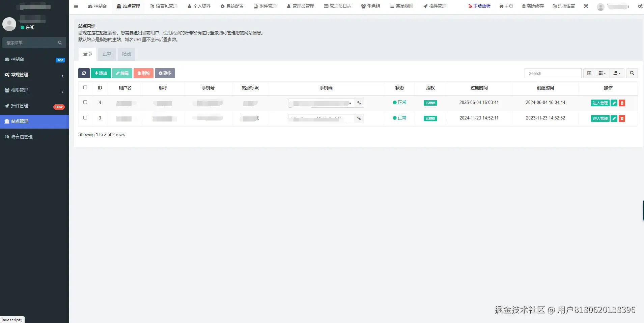Open the columns grid dropdown
This screenshot has width=644, height=323.
602,73
